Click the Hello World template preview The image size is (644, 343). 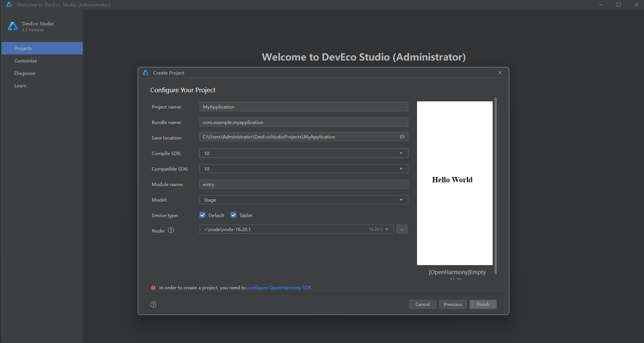pos(454,183)
